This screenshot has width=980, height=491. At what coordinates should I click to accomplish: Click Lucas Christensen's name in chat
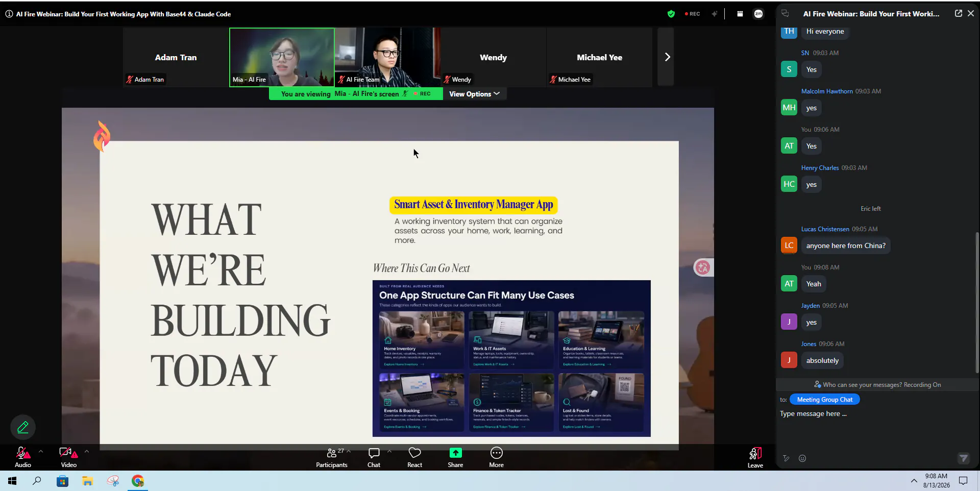[825, 229]
